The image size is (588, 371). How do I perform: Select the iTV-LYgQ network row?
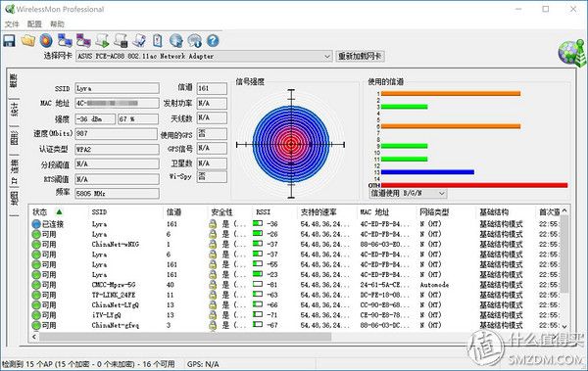click(296, 315)
